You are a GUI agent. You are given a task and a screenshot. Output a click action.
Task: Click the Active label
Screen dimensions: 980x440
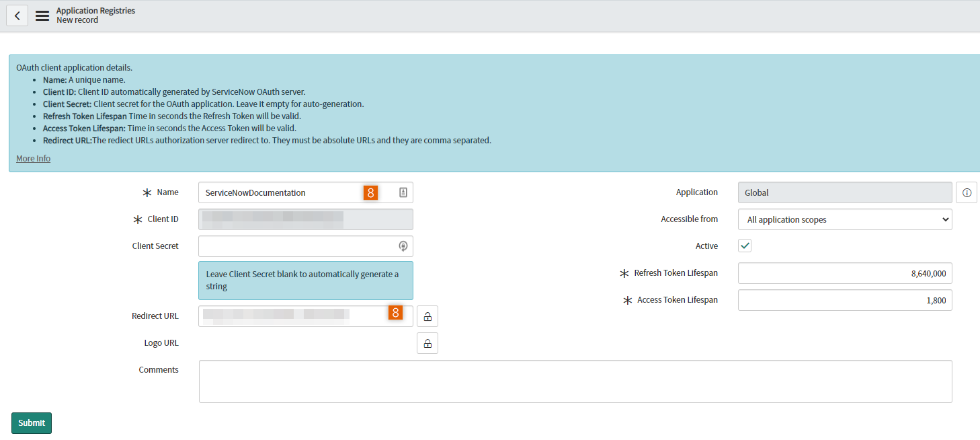click(706, 246)
